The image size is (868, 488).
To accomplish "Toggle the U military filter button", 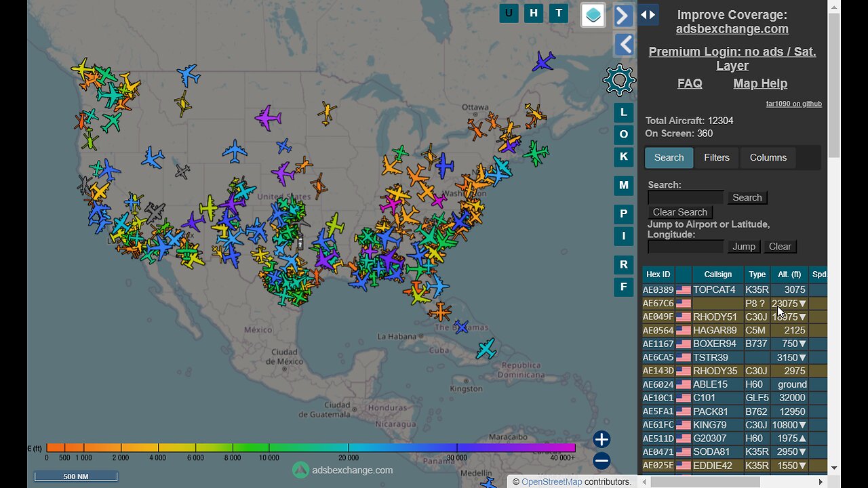I will click(x=509, y=13).
